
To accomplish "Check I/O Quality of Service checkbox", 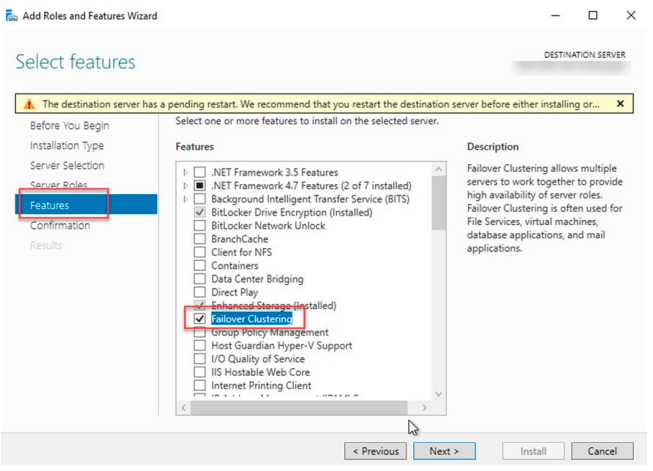I will click(200, 359).
